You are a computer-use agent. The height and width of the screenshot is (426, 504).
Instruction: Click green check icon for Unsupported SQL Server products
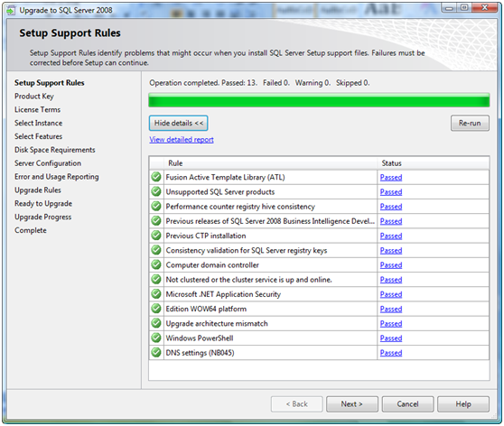(156, 191)
